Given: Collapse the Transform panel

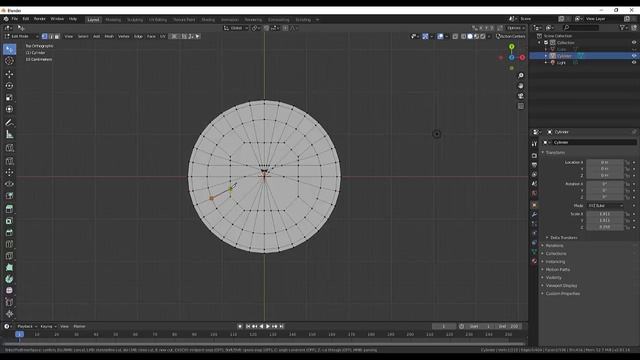Looking at the screenshot, I should (x=554, y=152).
